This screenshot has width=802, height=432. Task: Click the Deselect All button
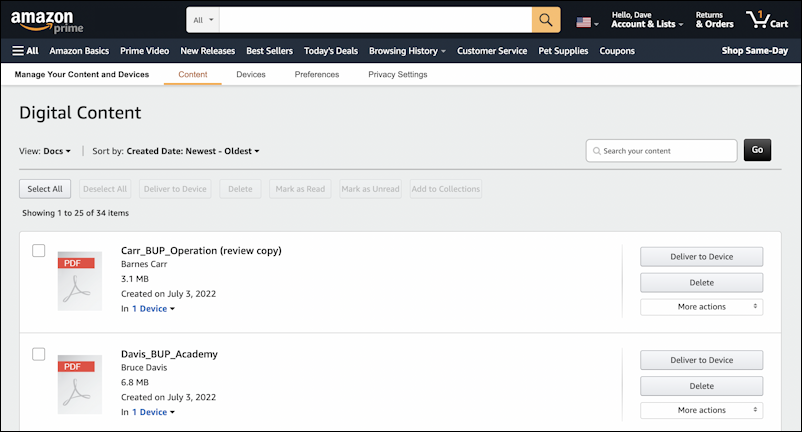point(105,189)
